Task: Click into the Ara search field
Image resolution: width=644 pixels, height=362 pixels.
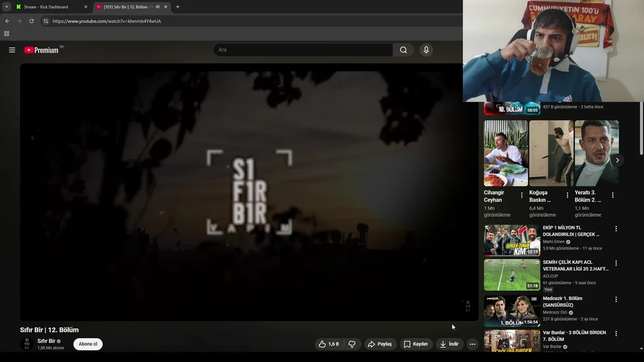Action: click(x=303, y=50)
